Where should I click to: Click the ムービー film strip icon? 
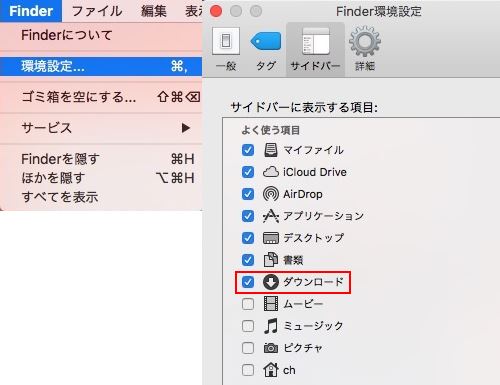coord(271,304)
